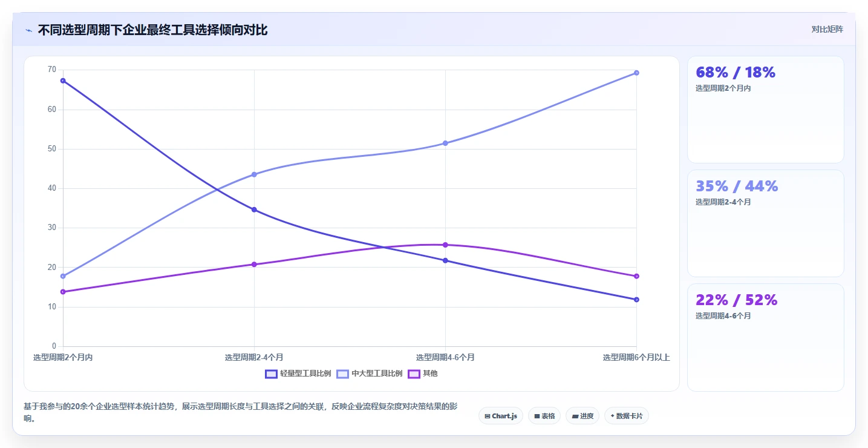Click the 对比矩阵 label
The width and height of the screenshot is (868, 448).
[x=827, y=29]
